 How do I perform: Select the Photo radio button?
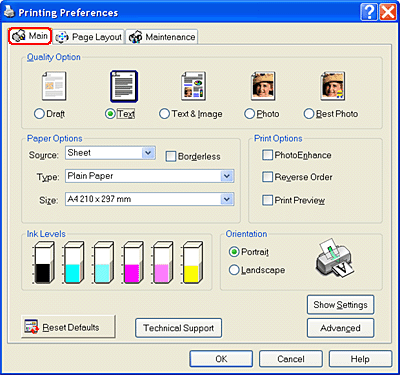[x=249, y=114]
